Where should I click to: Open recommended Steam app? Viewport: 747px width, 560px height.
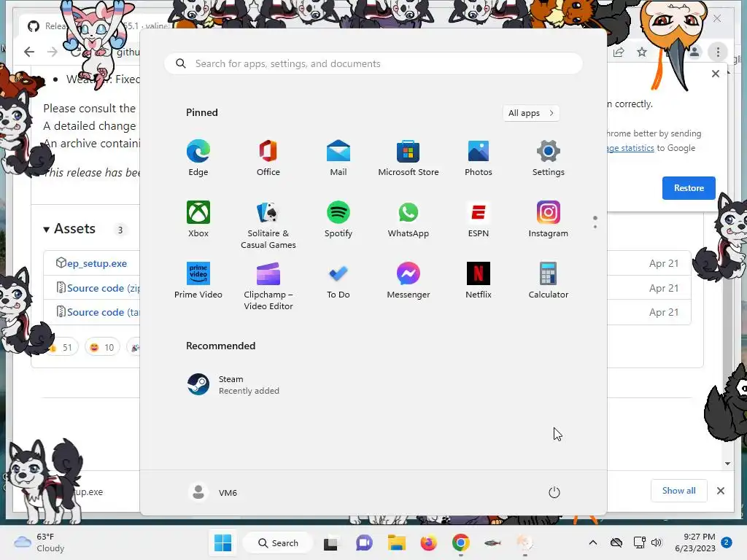233,385
